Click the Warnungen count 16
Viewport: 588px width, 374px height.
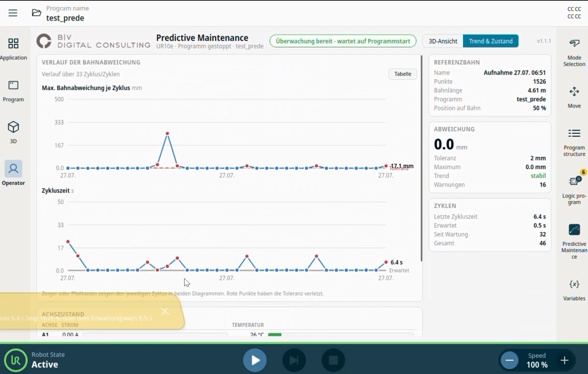click(x=543, y=185)
